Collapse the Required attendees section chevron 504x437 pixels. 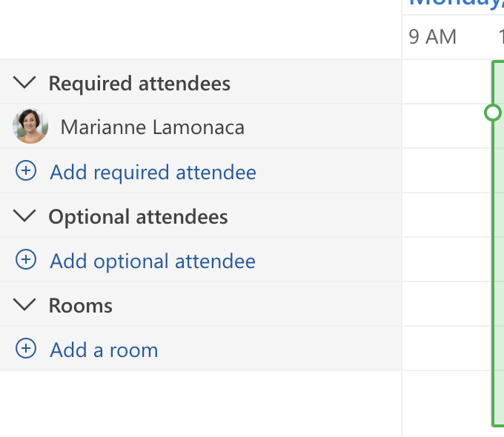25,83
